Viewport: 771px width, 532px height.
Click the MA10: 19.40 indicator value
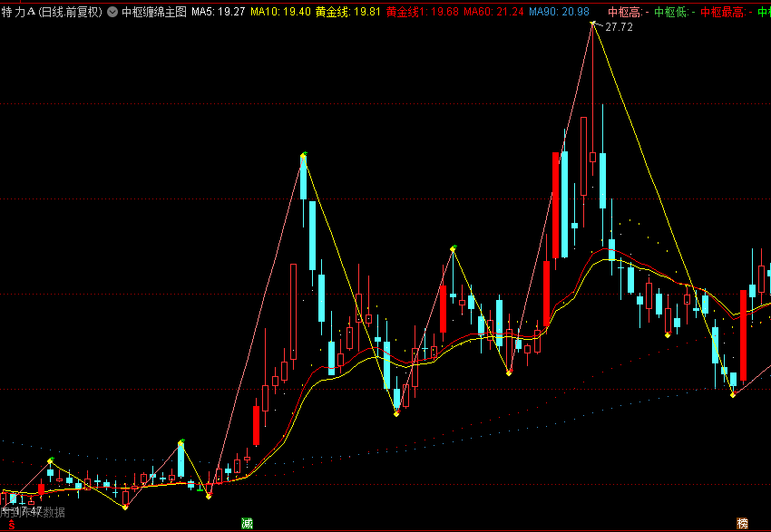click(x=281, y=12)
